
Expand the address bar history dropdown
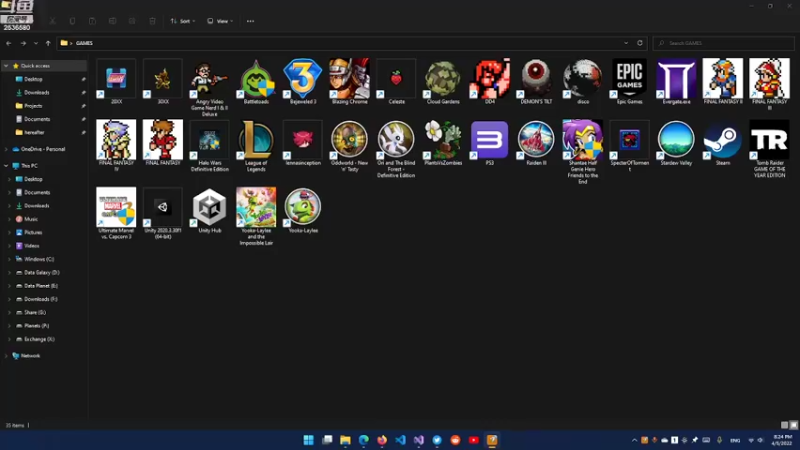click(x=626, y=43)
